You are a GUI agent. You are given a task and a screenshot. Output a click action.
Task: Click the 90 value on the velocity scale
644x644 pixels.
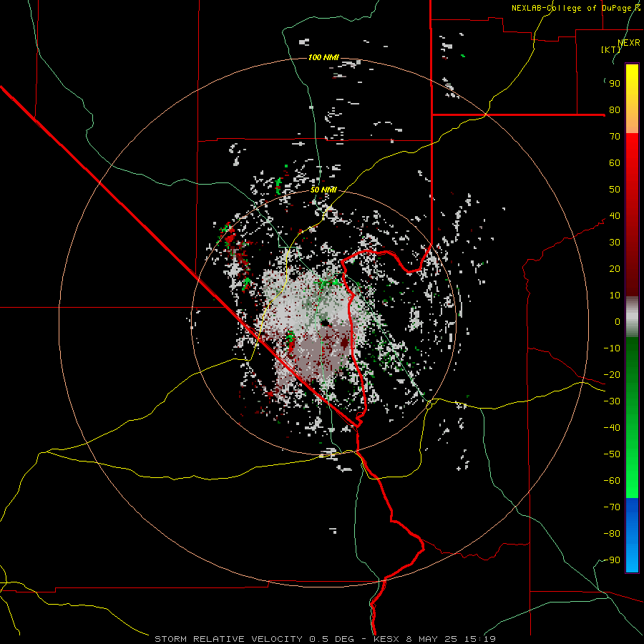615,84
